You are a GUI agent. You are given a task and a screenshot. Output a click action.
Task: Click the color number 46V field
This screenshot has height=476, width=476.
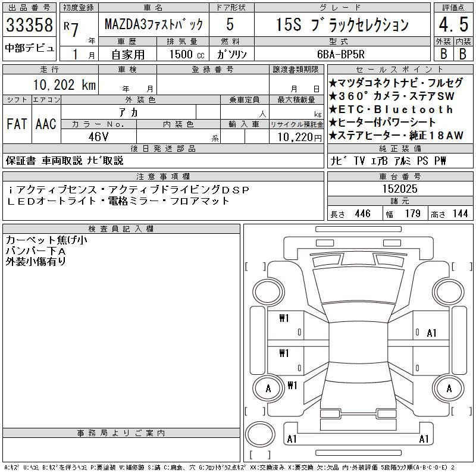98,137
